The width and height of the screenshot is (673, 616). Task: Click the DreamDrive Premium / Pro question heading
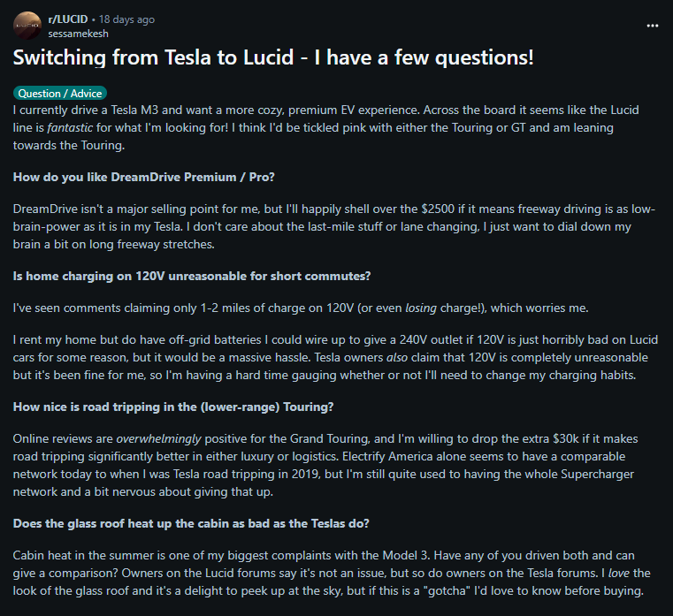click(144, 177)
